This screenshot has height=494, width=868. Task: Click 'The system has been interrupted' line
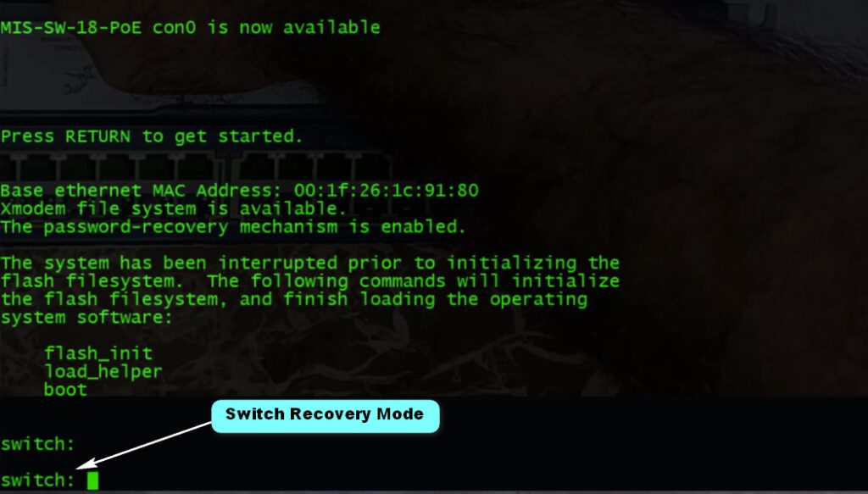[309, 263]
